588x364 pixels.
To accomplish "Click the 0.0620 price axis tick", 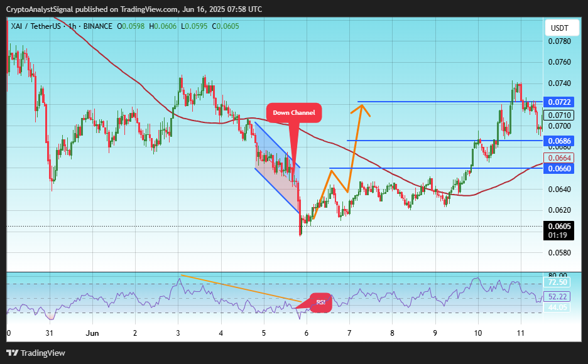I will [x=560, y=210].
